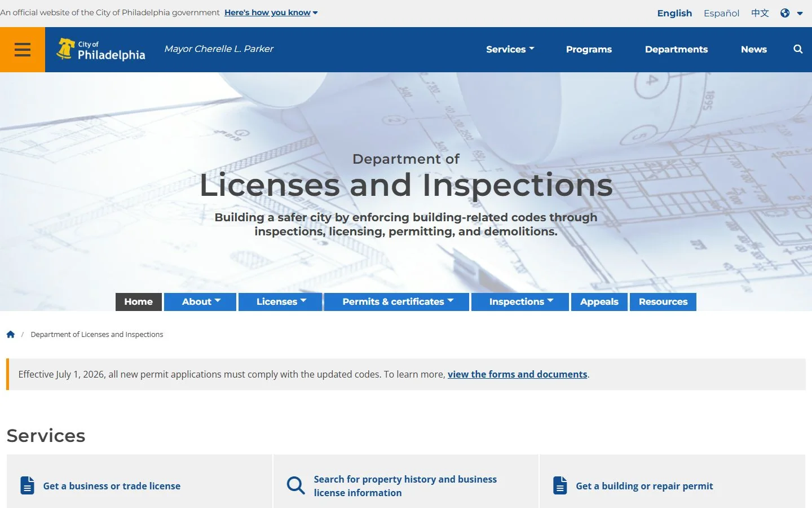This screenshot has width=812, height=508.
Task: Go to Programs in top navigation
Action: [x=589, y=49]
